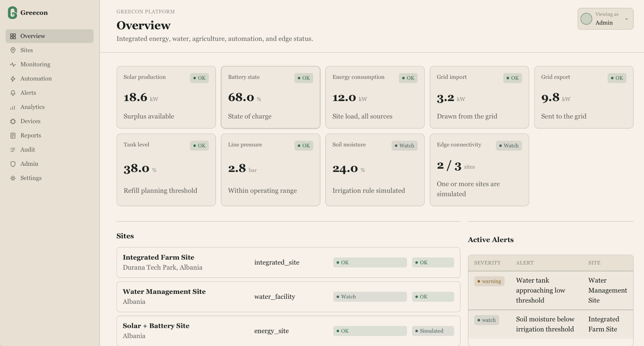644x346 pixels.
Task: Click the Sites map pin icon
Action: 13,50
